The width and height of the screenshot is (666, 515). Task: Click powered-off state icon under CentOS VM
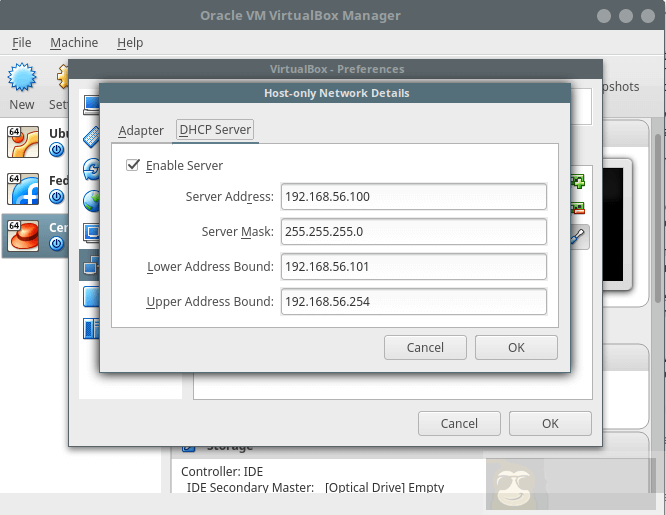(56, 243)
